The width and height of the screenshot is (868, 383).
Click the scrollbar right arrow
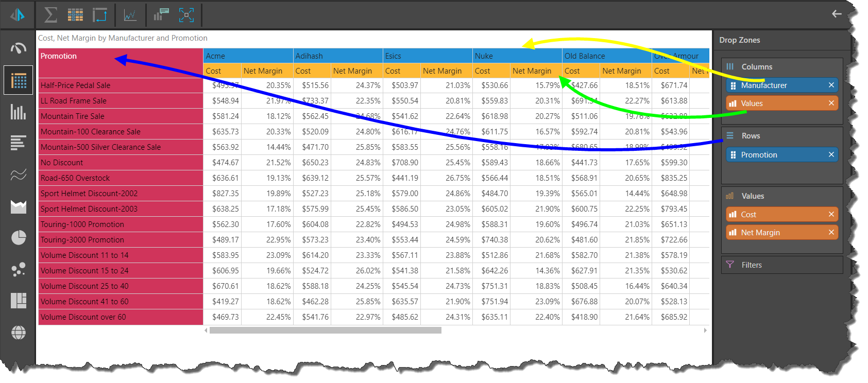[x=705, y=330]
